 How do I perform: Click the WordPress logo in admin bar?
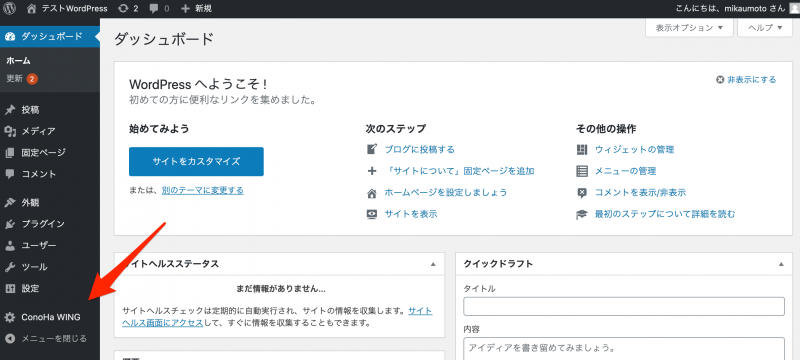[x=9, y=8]
